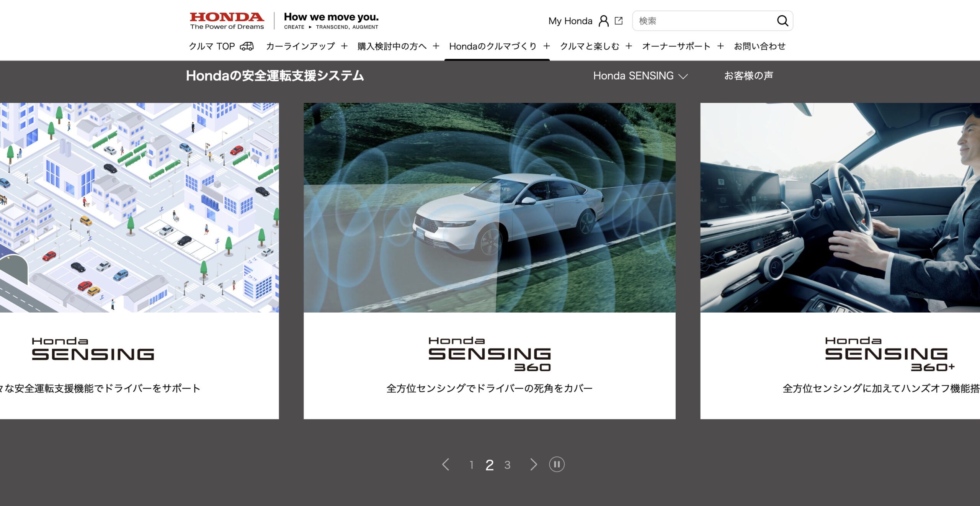
Task: Go to the next carousel slide arrow
Action: [x=534, y=465]
